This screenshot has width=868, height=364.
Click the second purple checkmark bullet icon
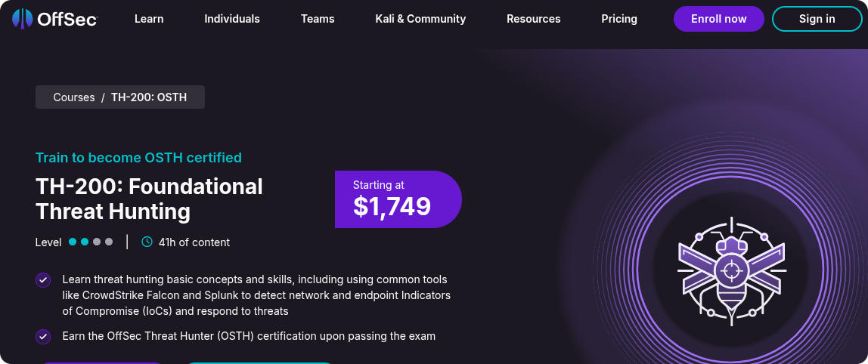tap(43, 336)
